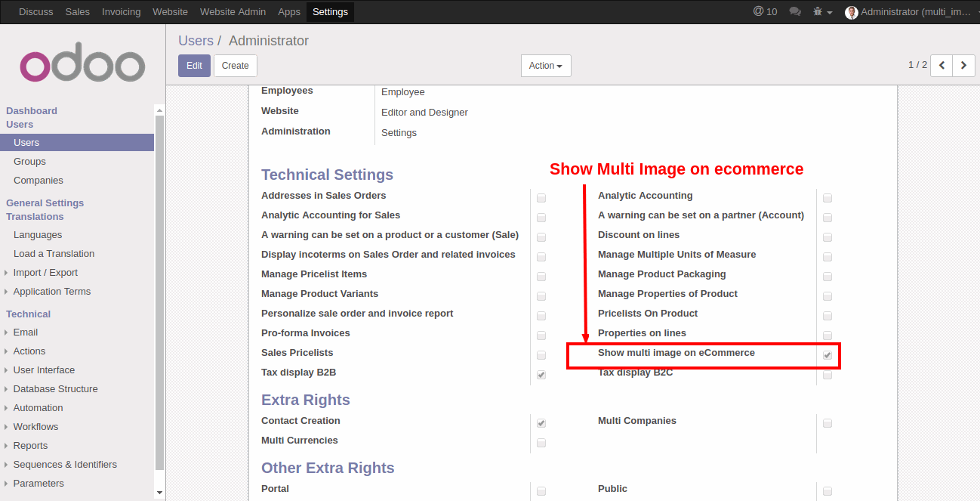The height and width of the screenshot is (501, 980).
Task: Expand Automation in sidebar
Action: pos(38,408)
